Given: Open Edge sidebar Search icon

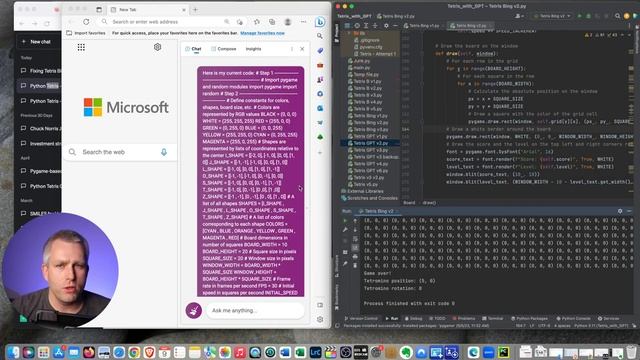Looking at the screenshot, I should pos(320,36).
